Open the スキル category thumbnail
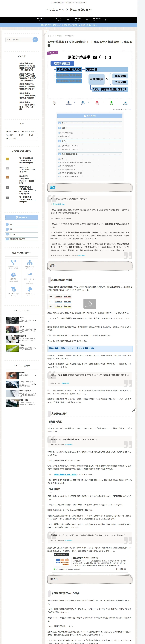The width and height of the screenshot is (145, 644). point(12,320)
